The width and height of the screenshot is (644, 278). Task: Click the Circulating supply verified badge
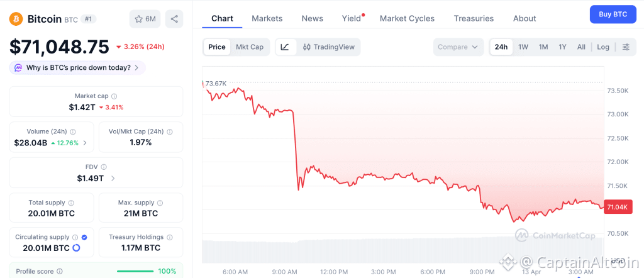click(84, 237)
